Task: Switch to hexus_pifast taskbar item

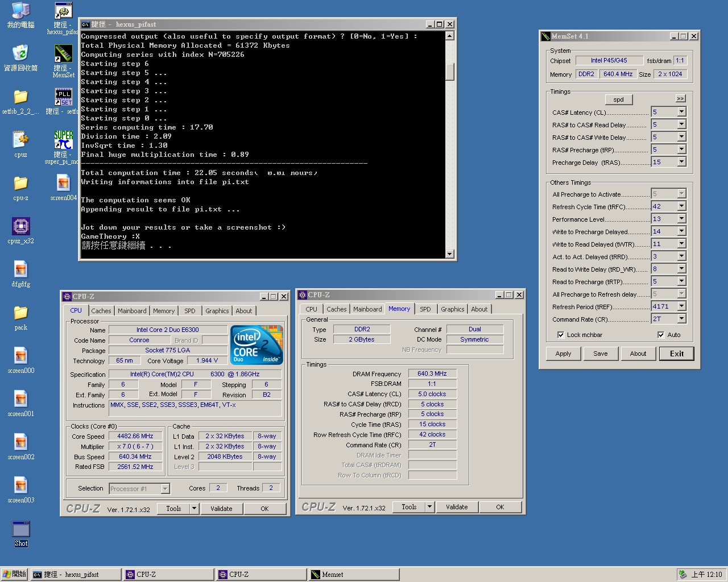Action: click(x=76, y=575)
